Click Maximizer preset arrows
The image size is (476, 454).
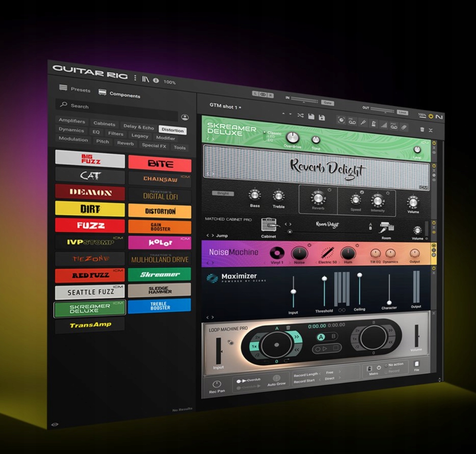click(x=210, y=317)
